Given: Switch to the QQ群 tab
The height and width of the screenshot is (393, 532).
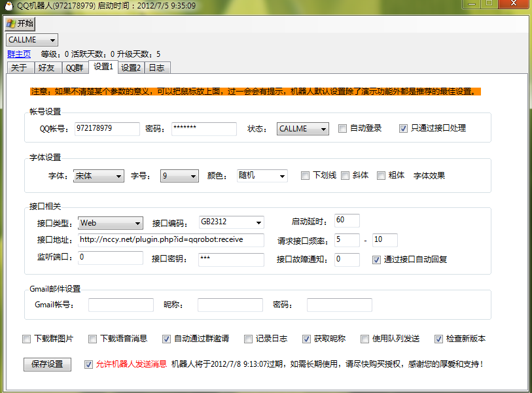Looking at the screenshot, I should click(75, 68).
